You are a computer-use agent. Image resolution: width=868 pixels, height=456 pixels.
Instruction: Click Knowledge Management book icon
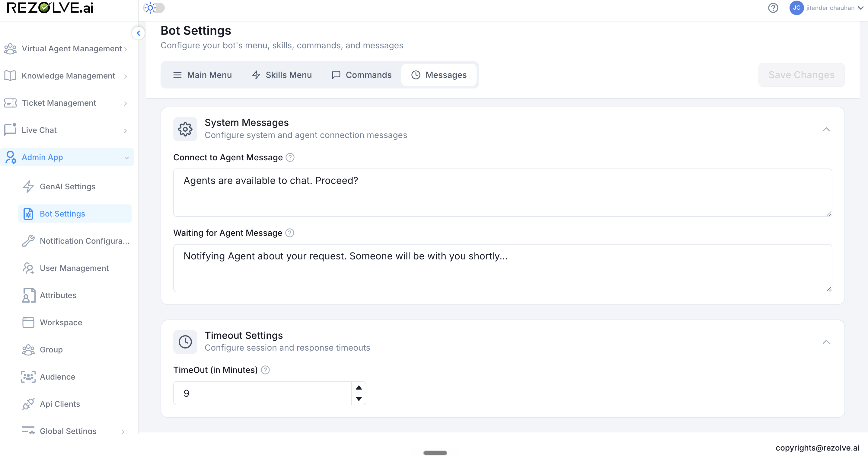tap(10, 76)
